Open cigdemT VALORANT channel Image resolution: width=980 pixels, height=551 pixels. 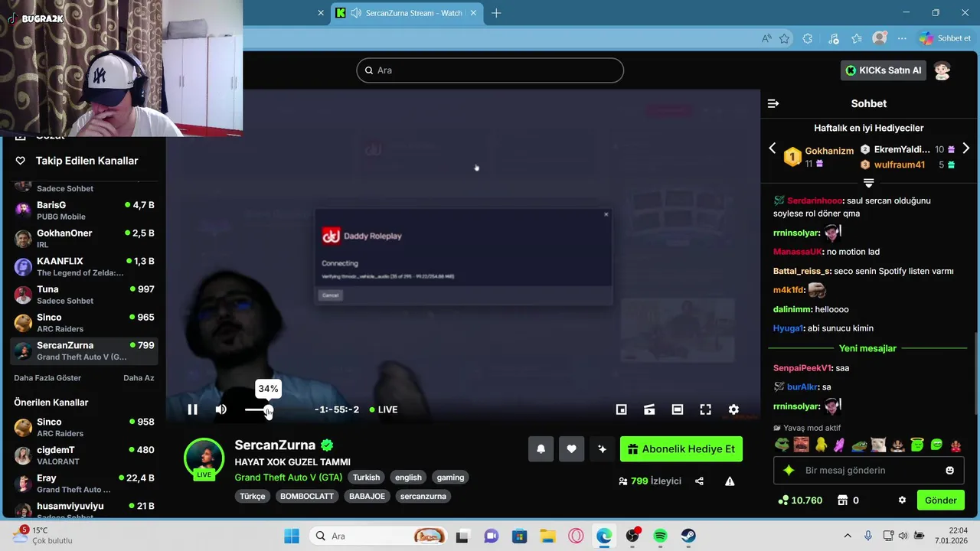pos(84,455)
